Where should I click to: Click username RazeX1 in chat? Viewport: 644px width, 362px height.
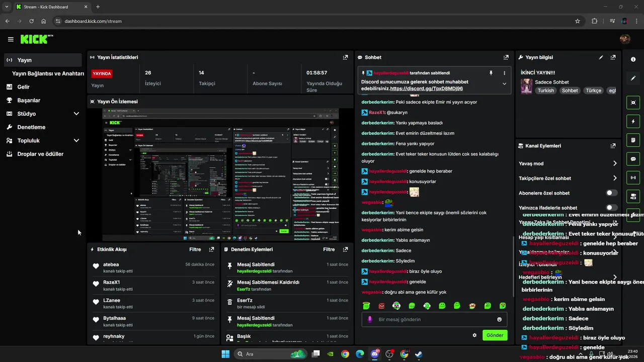point(377,113)
